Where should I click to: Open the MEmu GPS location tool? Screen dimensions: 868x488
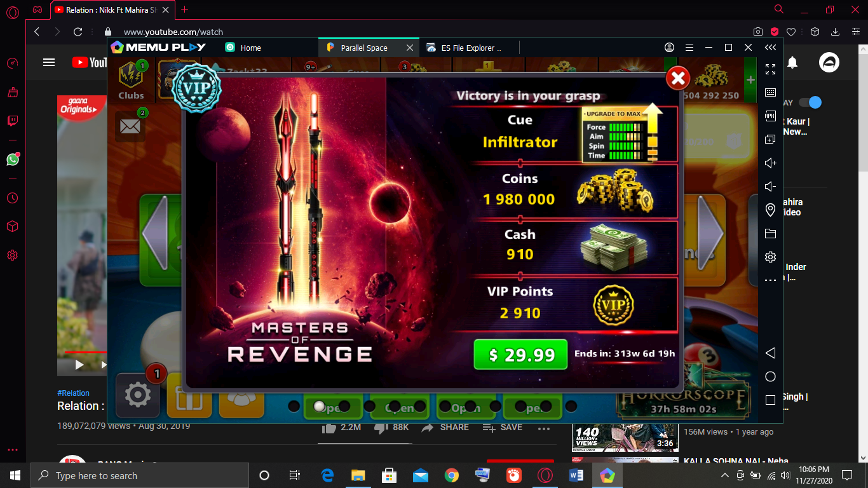pos(770,210)
